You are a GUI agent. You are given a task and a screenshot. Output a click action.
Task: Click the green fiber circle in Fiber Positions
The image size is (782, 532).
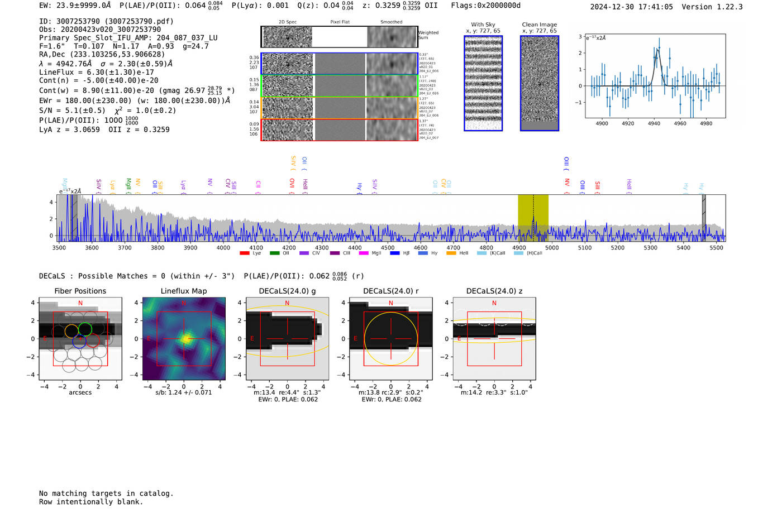click(x=85, y=329)
